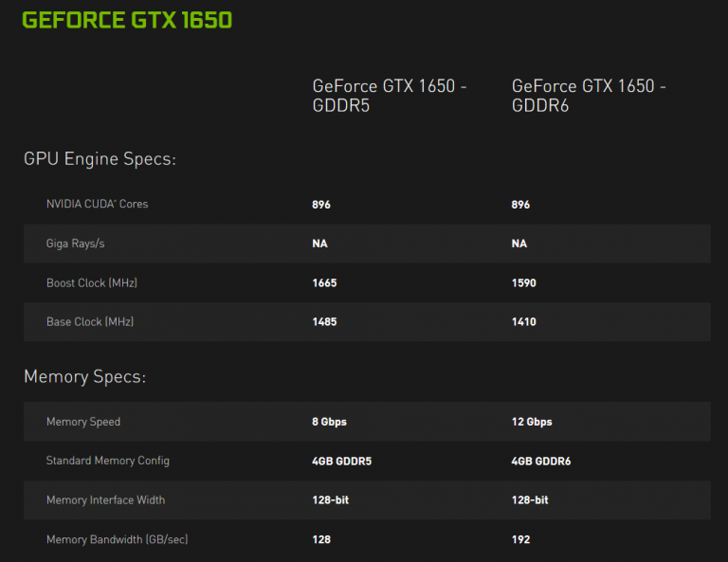Click the NVIDIA CUDA Cores row label

click(x=97, y=204)
